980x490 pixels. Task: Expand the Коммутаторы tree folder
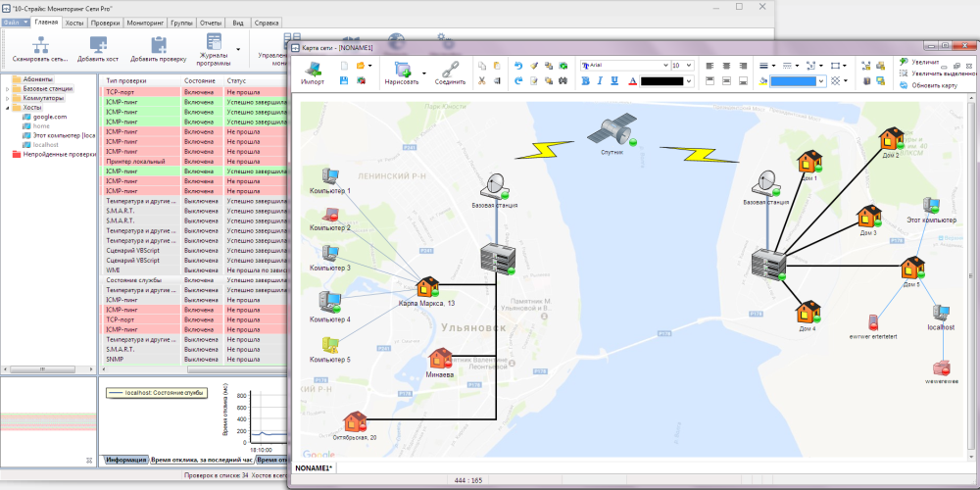(x=8, y=98)
